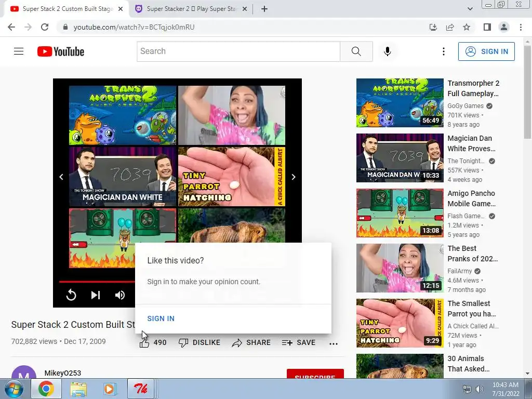Go forward in browser
Viewport: 532px width, 399px height.
(28, 27)
